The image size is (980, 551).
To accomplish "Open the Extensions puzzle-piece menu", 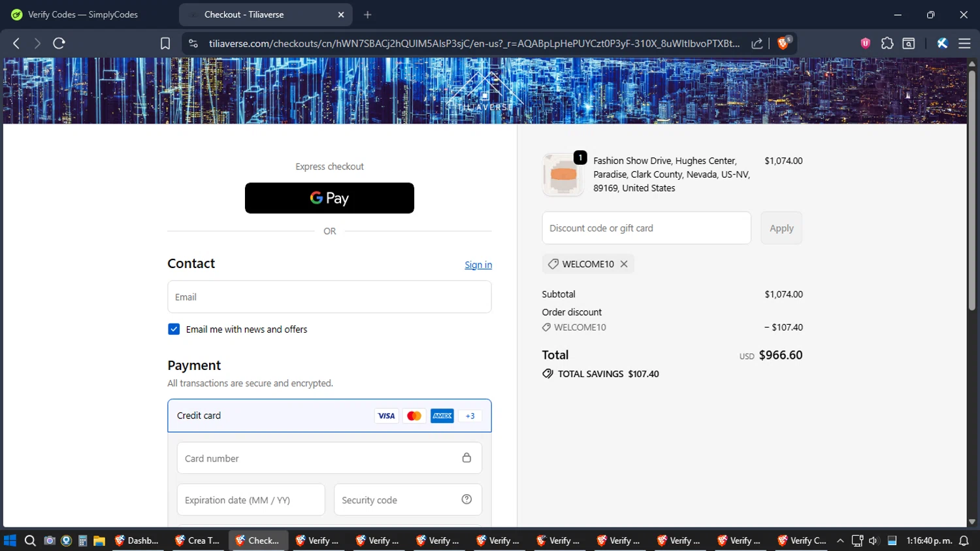I will click(887, 43).
